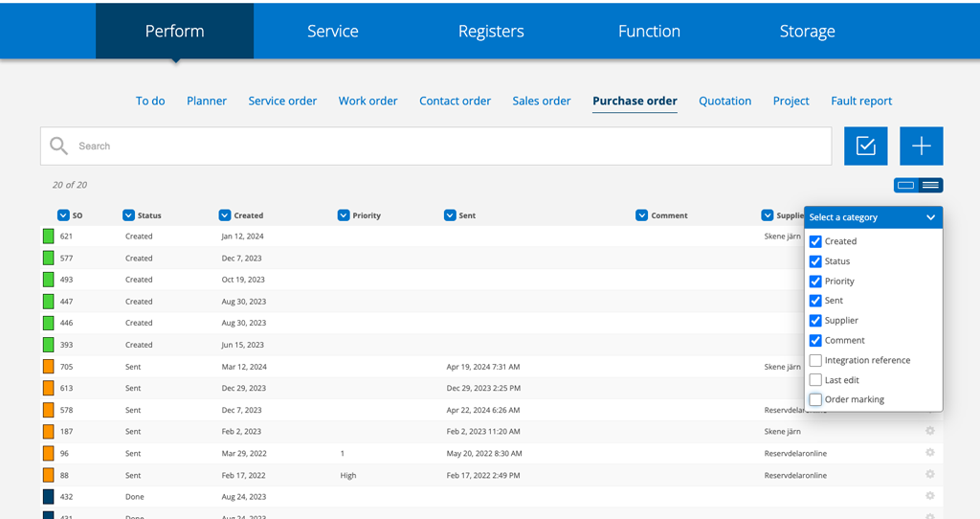Uncheck the Sent column checkbox
The image size is (980, 519).
pos(815,301)
